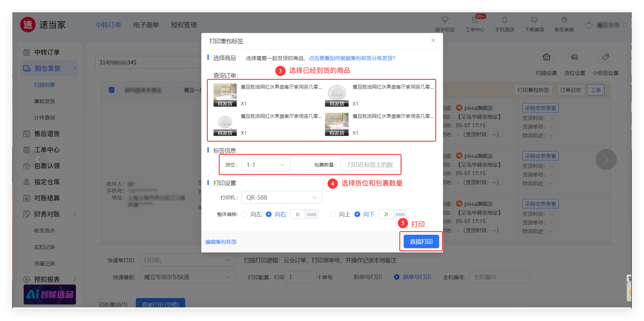Image resolution: width=644 pixels, height=321 pixels.
Task: Switch to the 电子面单 tab
Action: click(x=146, y=25)
